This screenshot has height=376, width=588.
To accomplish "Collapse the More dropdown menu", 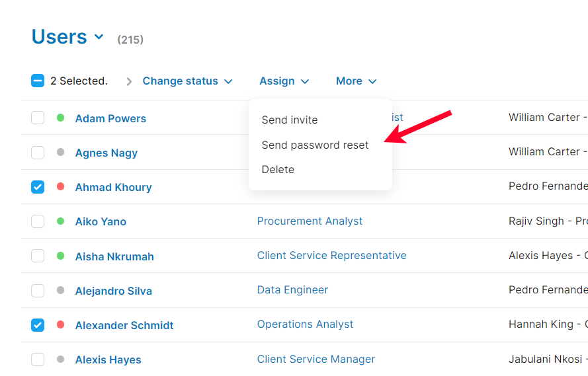I will [x=356, y=81].
